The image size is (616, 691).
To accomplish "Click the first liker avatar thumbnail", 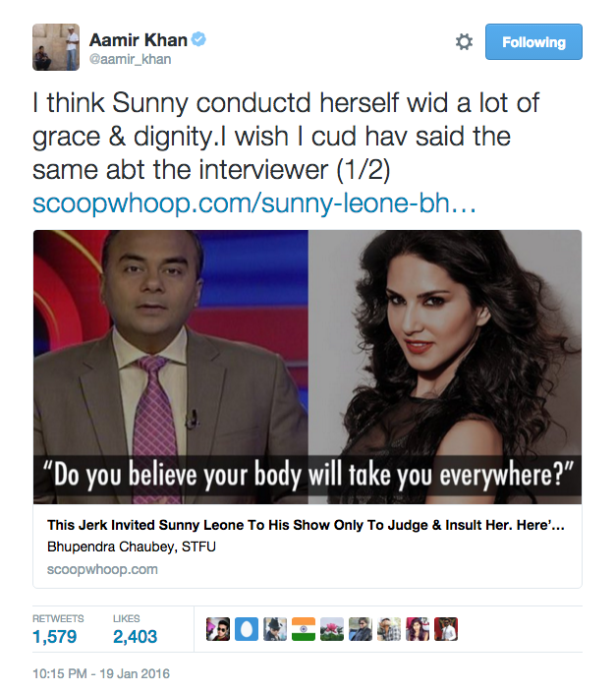I will (218, 629).
